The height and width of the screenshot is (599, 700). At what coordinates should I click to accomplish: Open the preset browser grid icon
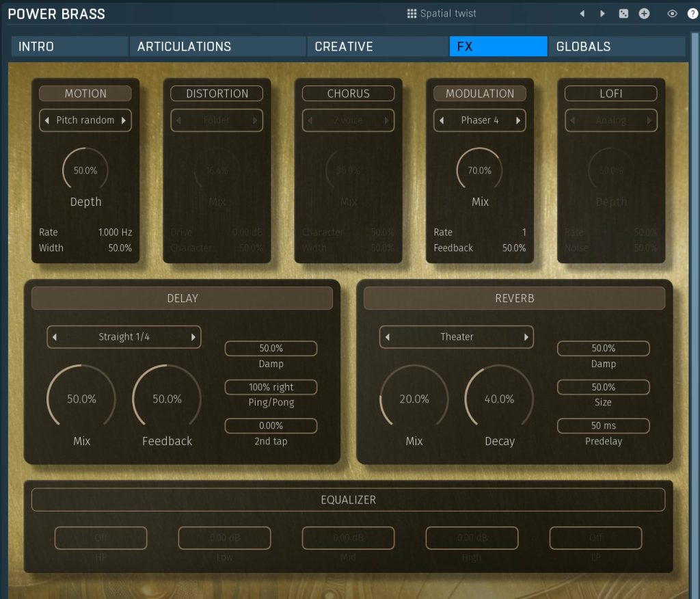pos(412,14)
